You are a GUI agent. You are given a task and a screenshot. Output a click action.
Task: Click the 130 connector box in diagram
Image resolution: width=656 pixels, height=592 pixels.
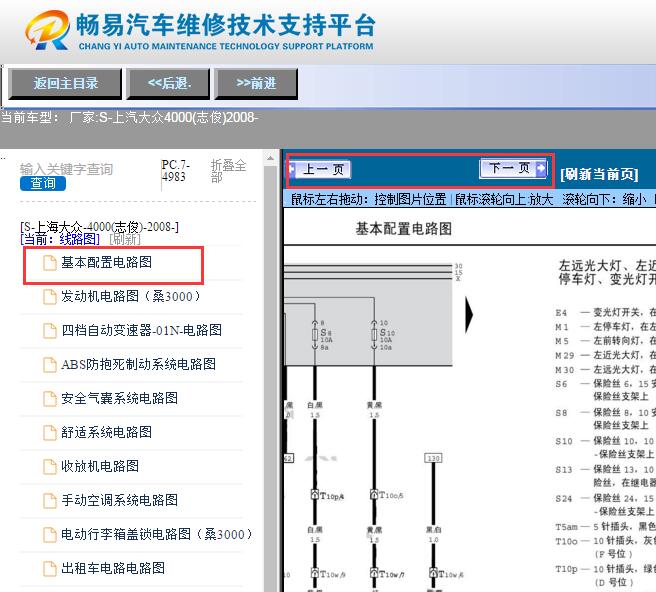[x=433, y=458]
